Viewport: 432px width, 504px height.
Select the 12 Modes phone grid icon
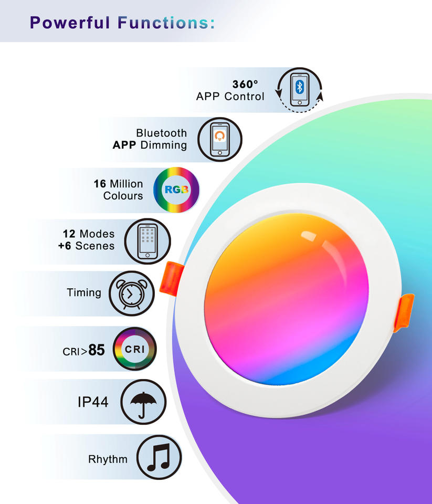tap(147, 241)
